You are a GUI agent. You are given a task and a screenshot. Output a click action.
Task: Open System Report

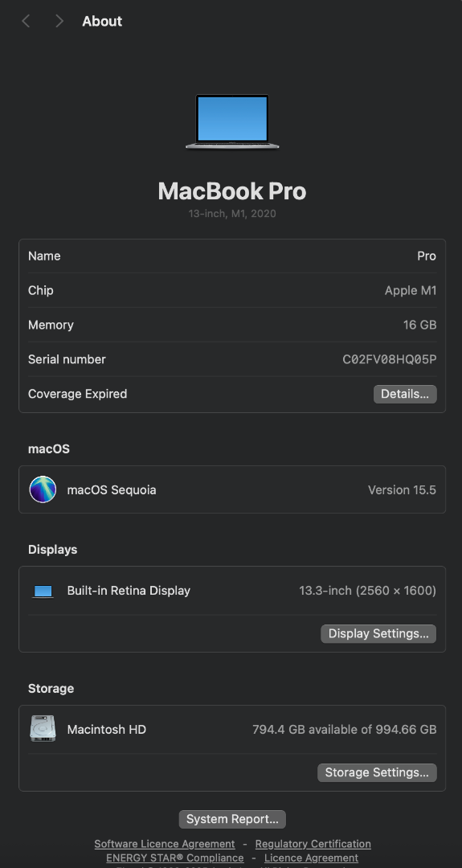232,819
